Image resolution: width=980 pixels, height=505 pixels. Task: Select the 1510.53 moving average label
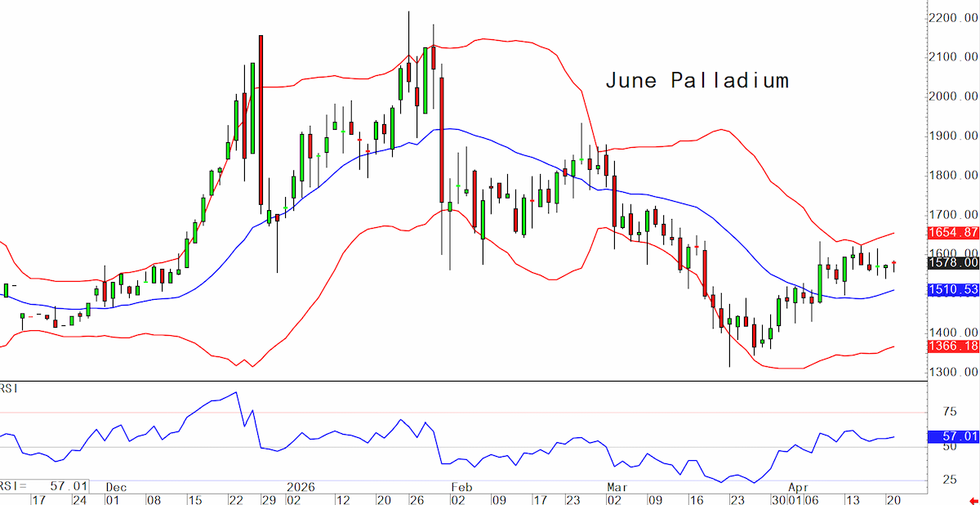point(953,289)
